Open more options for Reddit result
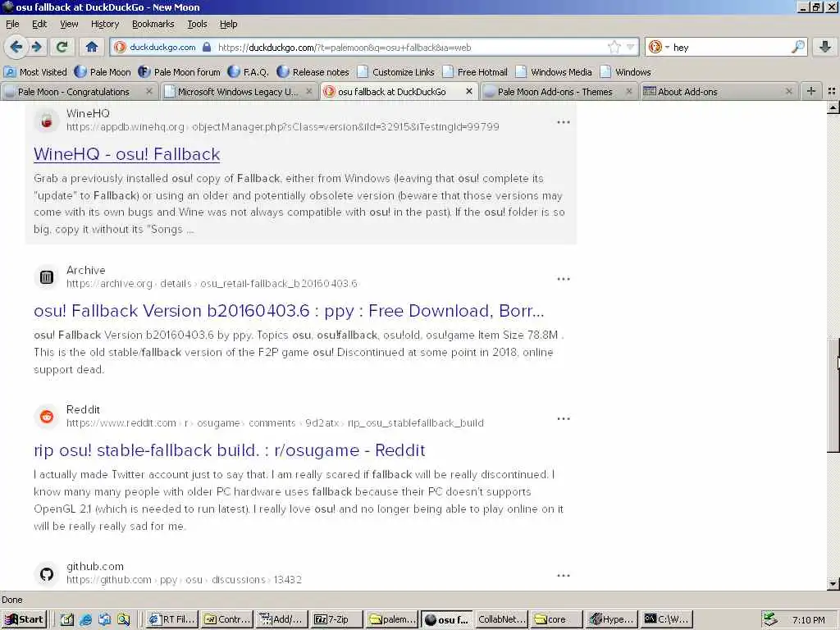 click(x=563, y=418)
